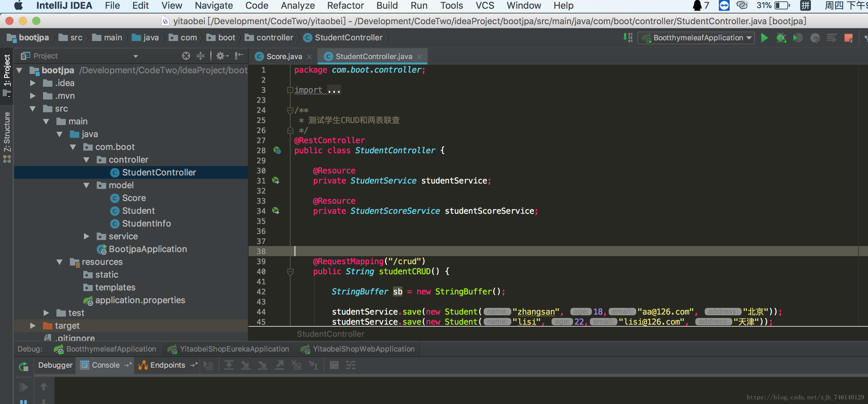Rerun debug session icon
The height and width of the screenshot is (404, 868).
click(24, 367)
